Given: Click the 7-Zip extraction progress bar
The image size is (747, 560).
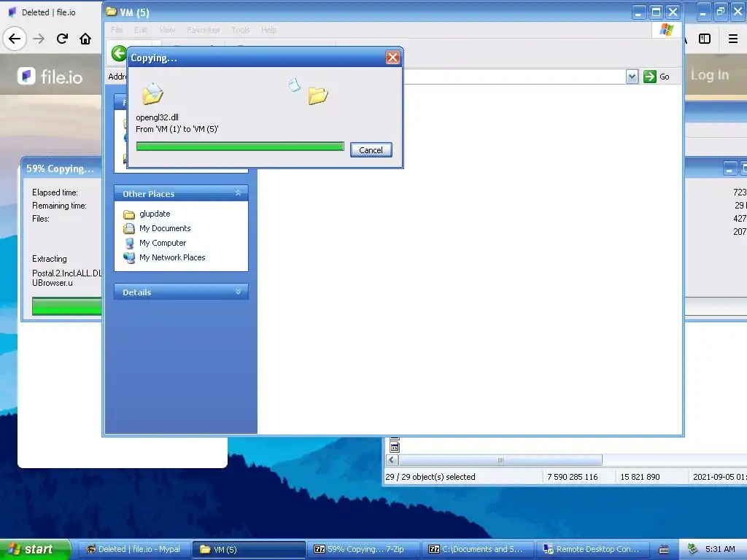Looking at the screenshot, I should point(66,306).
